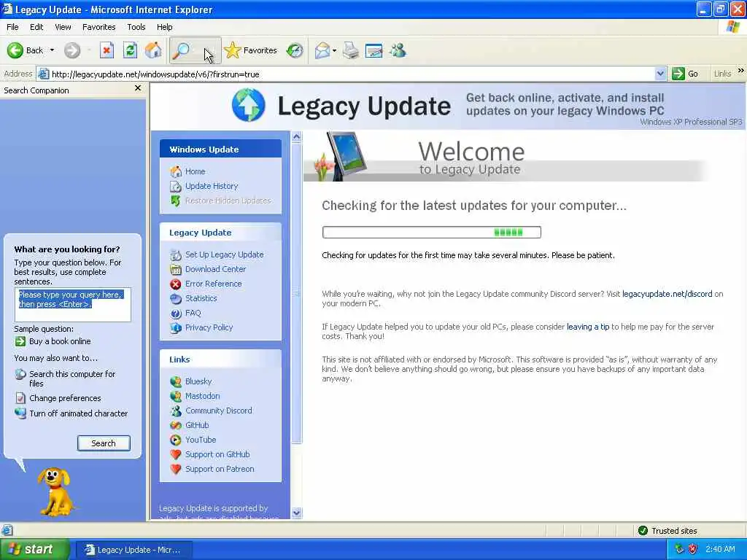This screenshot has width=747, height=560.
Task: Open Support on Patreon link
Action: (x=212, y=469)
